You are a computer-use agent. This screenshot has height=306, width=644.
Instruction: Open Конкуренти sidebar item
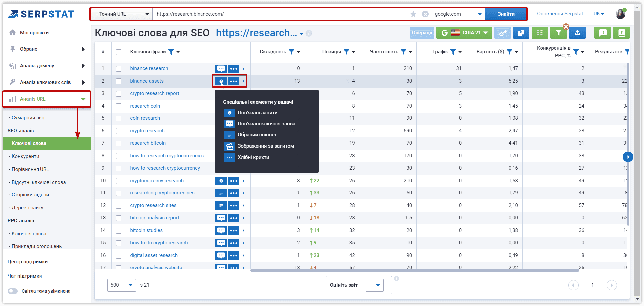pos(25,156)
